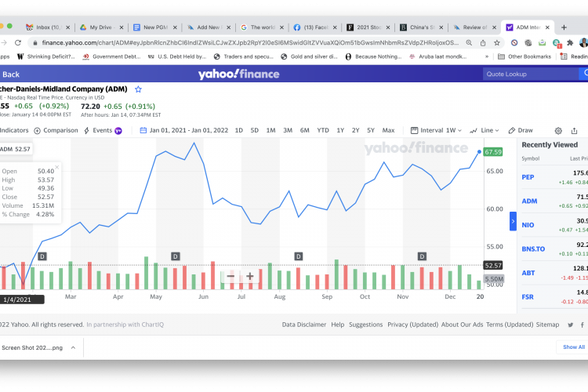
Task: Zoom out chart with minus button
Action: coord(230,277)
